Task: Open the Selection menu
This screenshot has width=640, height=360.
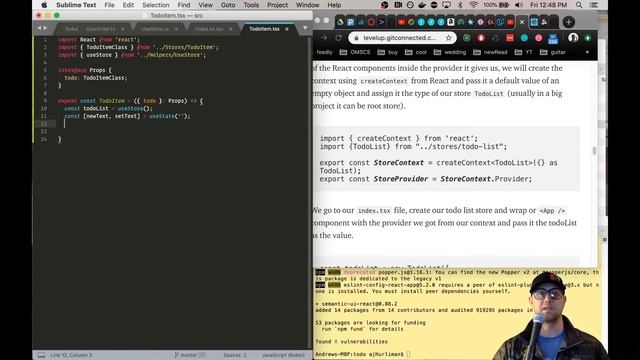Action: tap(156, 5)
